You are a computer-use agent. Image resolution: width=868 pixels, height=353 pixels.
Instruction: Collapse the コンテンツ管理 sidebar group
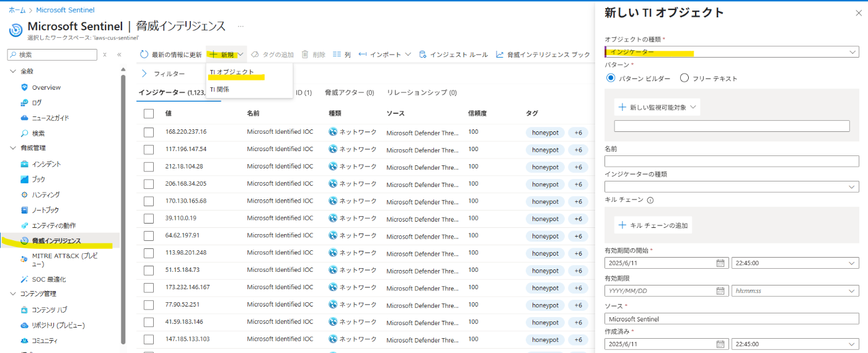coord(13,294)
